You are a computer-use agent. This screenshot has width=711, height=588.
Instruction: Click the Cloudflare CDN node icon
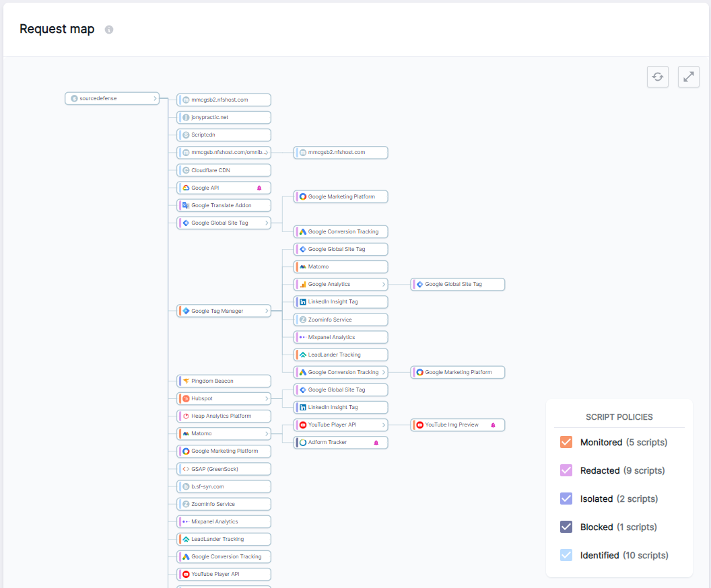186,170
